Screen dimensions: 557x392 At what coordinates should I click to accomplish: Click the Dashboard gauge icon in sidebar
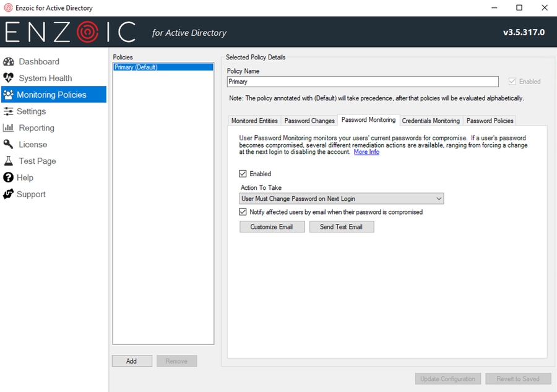pos(9,62)
